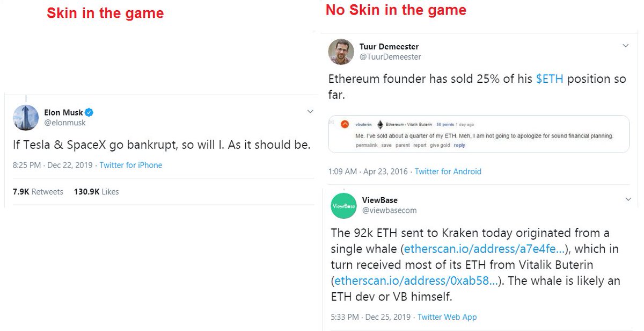The height and width of the screenshot is (331, 644).
Task: Open the embedded vbuterin Reddit comment image
Action: [479, 134]
